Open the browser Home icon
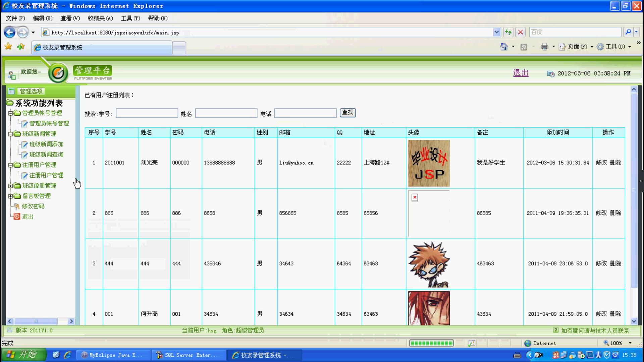 coord(504,47)
